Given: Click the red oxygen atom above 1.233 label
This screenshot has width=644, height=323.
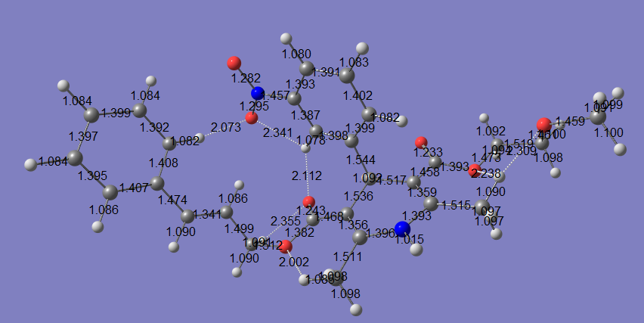Looking at the screenshot, I should point(421,142).
